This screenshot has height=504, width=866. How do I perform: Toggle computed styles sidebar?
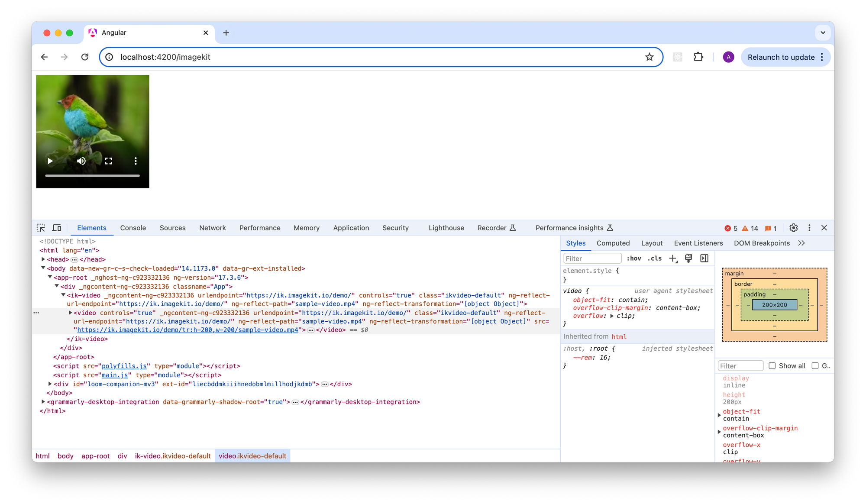click(704, 258)
